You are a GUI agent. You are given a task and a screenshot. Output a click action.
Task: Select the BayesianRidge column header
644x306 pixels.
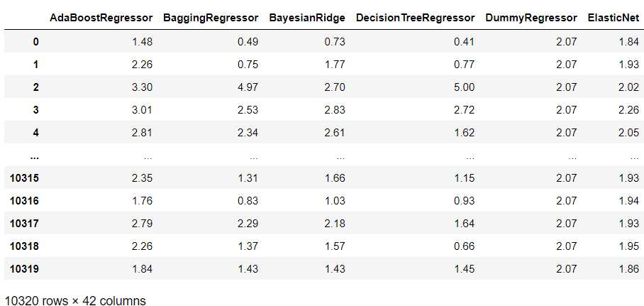pos(306,17)
